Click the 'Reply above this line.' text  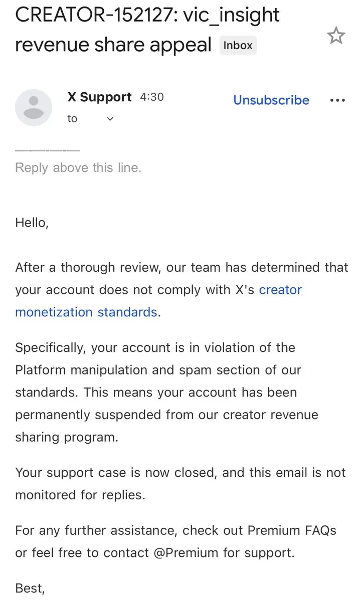tap(78, 167)
